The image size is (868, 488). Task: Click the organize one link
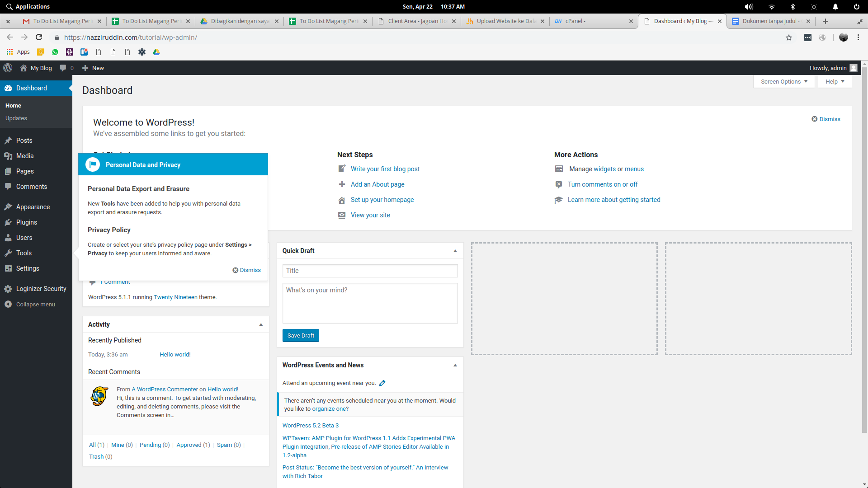tap(330, 409)
